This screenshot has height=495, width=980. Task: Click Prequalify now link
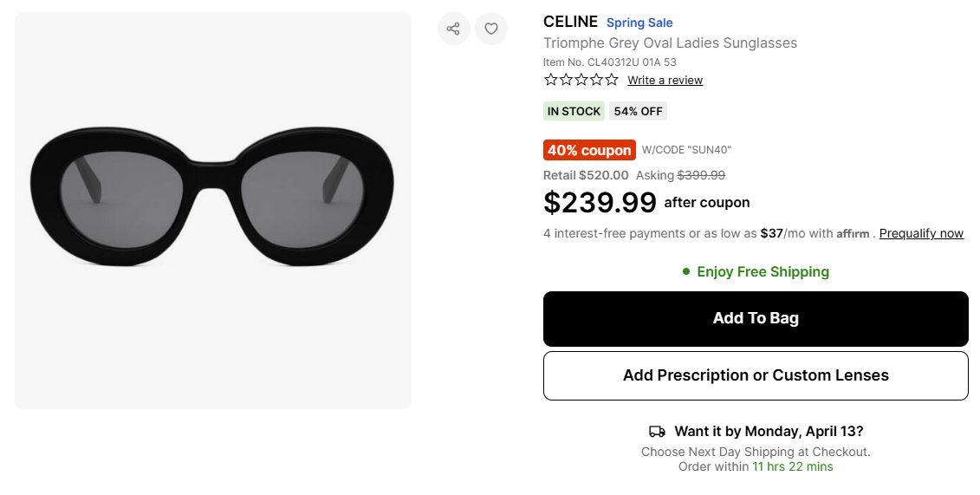click(x=921, y=233)
